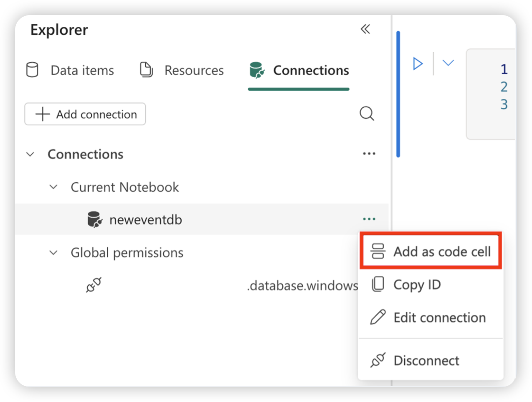
Task: Collapse the Explorer panel with the double chevron
Action: tap(365, 29)
